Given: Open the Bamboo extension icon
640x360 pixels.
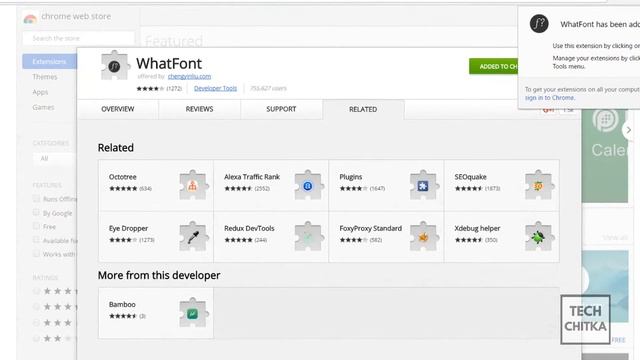Looking at the screenshot, I should point(193,313).
